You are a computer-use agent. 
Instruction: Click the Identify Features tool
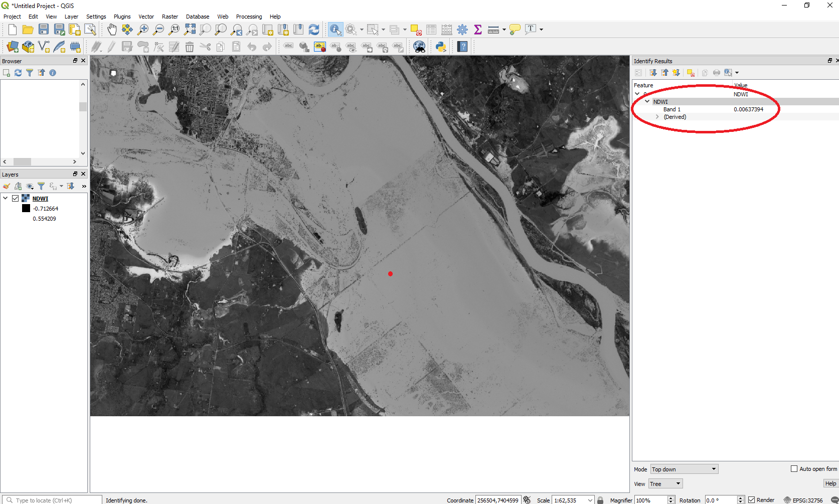(x=335, y=30)
